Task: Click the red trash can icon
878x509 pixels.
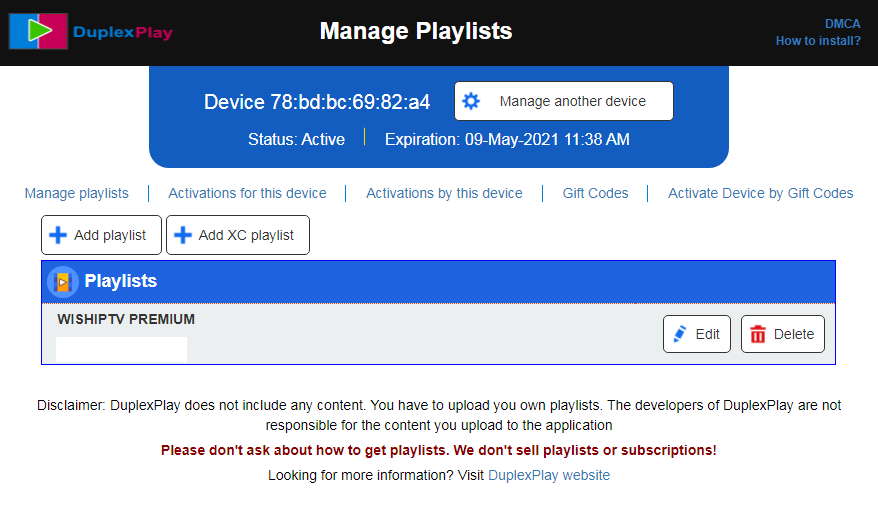Action: point(758,334)
